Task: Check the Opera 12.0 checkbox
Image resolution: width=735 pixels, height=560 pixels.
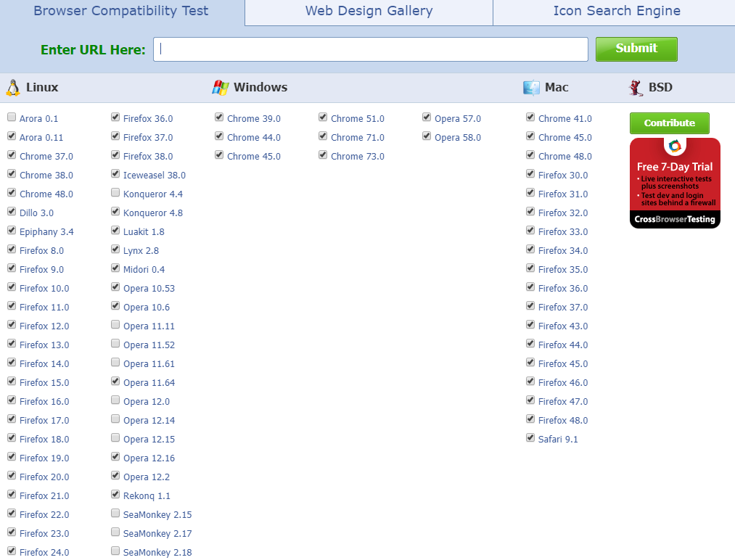Action: 115,400
